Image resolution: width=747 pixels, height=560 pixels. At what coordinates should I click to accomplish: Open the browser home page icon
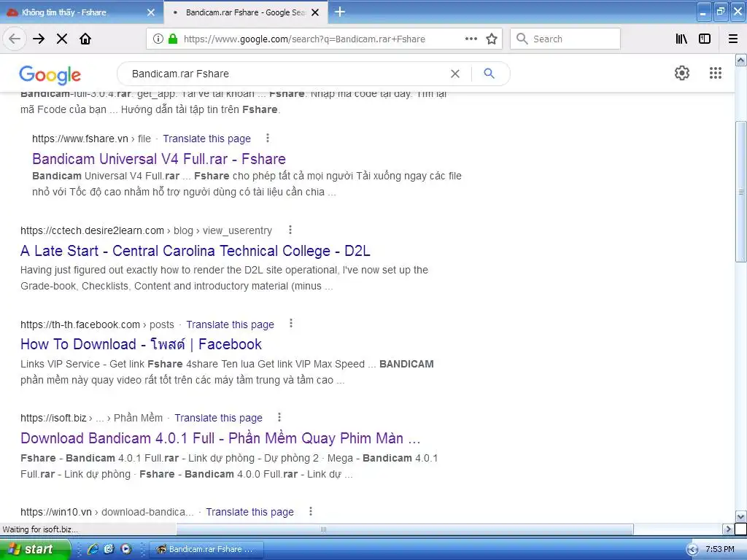(85, 39)
